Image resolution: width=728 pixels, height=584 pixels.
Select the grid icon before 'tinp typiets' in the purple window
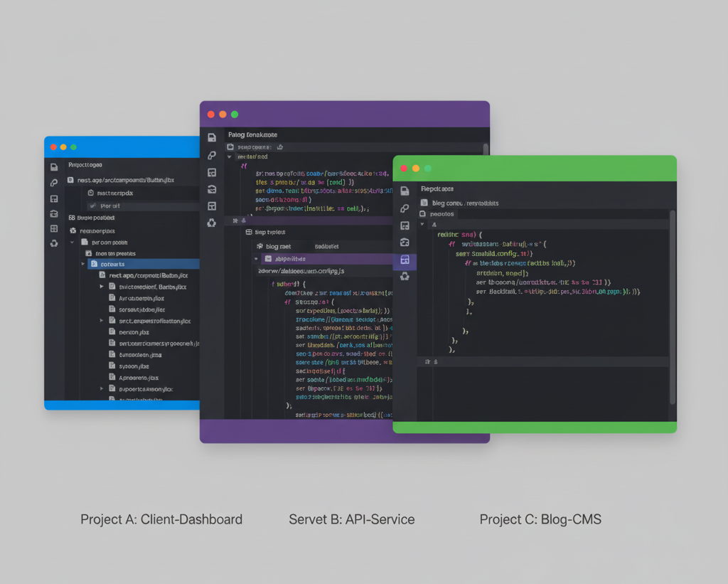point(249,232)
